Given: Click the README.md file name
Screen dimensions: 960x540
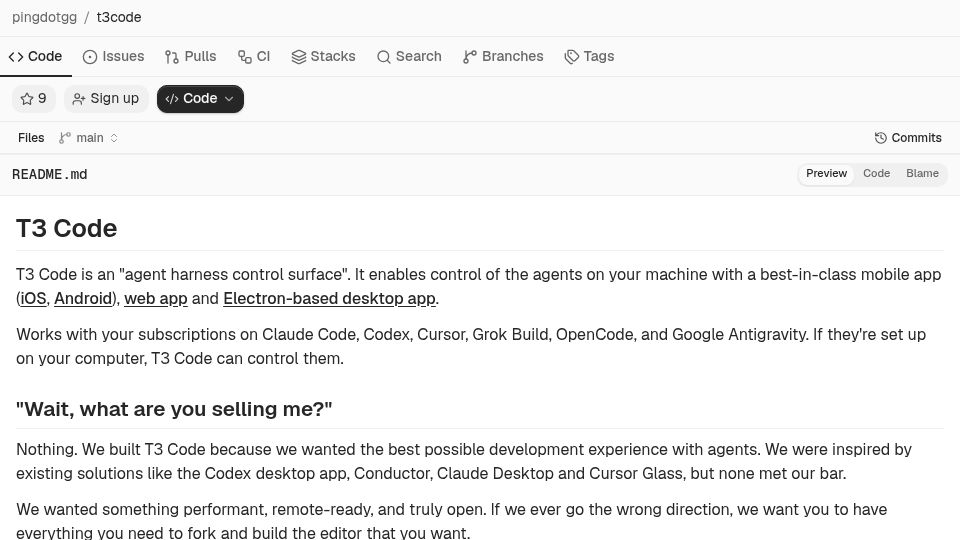Looking at the screenshot, I should coord(50,174).
